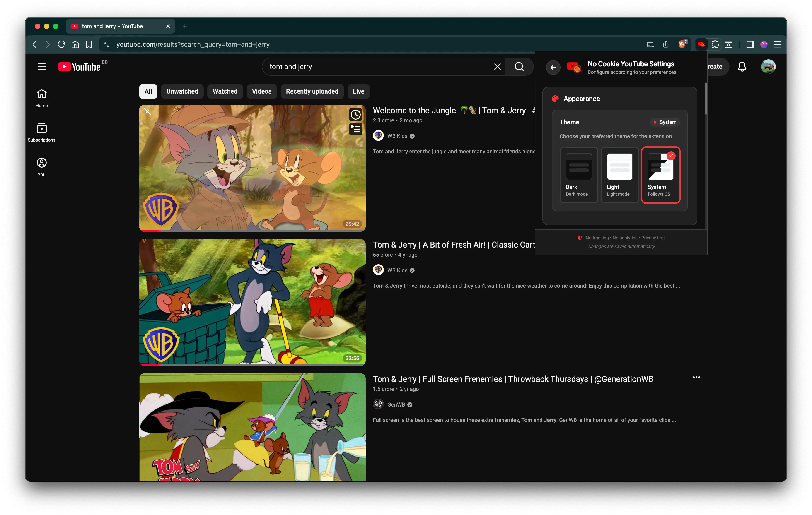Open the You section in sidebar
Screen dimensions: 812x515
coord(41,167)
